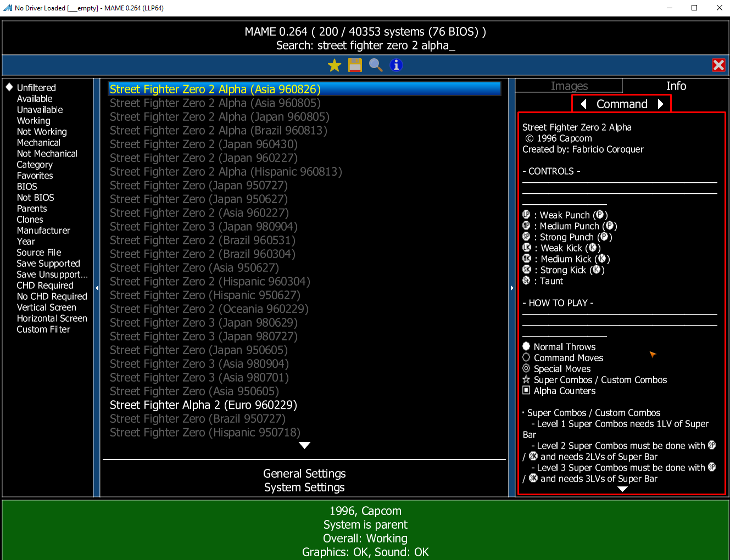Choose the CHD Required filter
Screen dimensions: 730x560
45,285
